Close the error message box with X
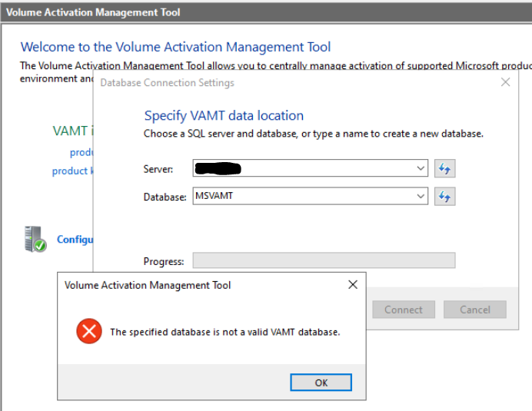532x411 pixels. tap(353, 284)
